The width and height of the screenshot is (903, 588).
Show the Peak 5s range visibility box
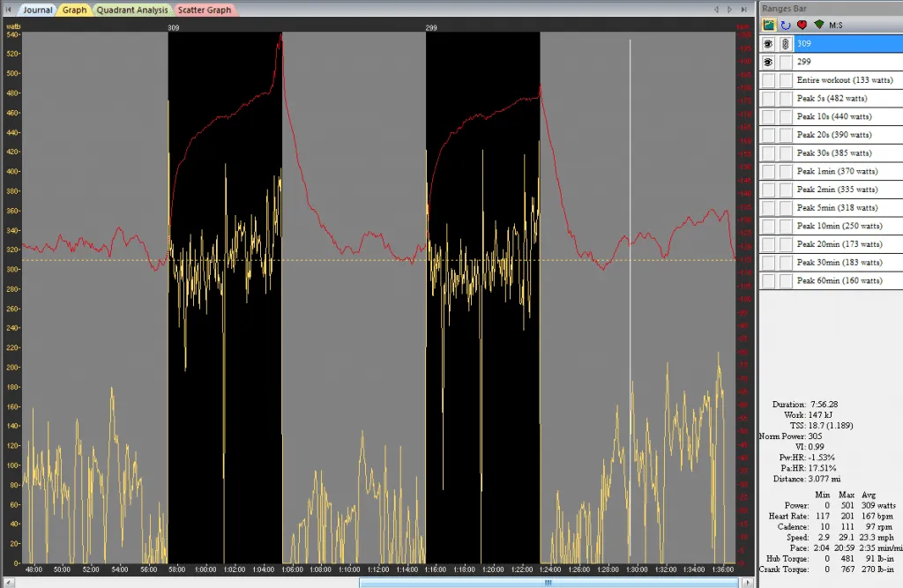tap(768, 99)
